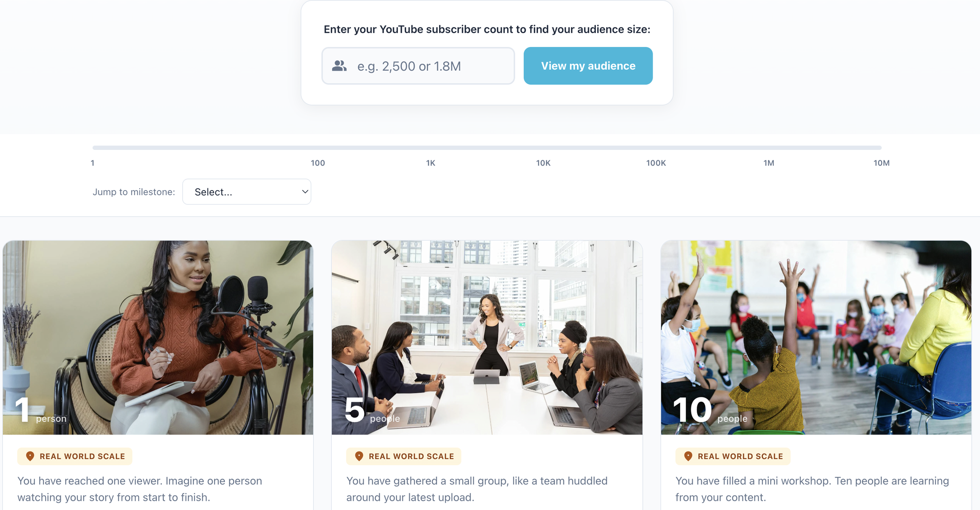Image resolution: width=980 pixels, height=510 pixels.
Task: Click the 1M marker on the scale
Action: [769, 163]
